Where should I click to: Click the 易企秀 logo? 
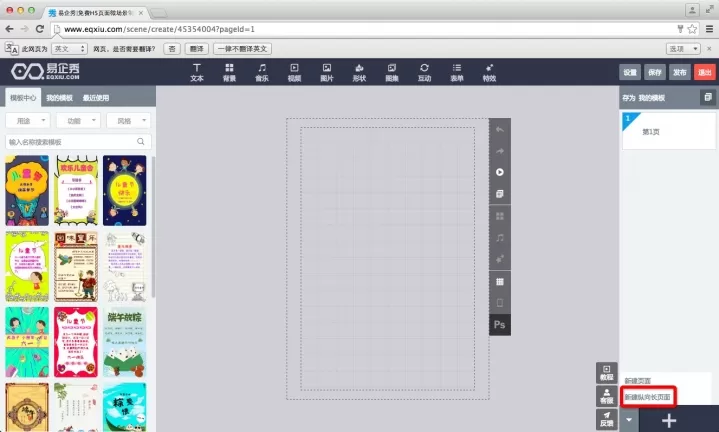pos(45,72)
